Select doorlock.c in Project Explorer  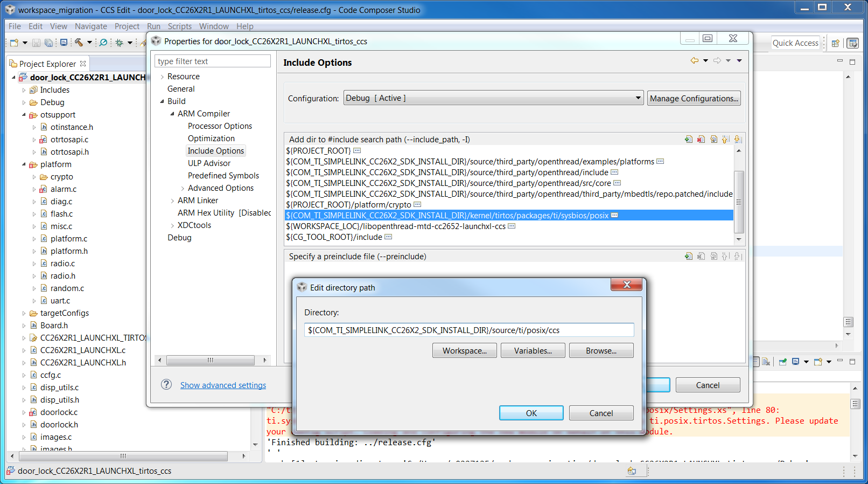click(59, 412)
